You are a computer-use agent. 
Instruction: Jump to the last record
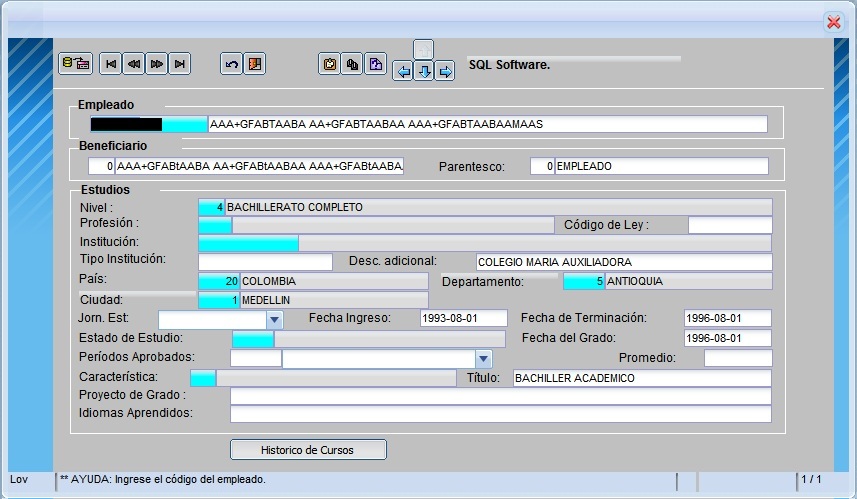click(x=179, y=64)
